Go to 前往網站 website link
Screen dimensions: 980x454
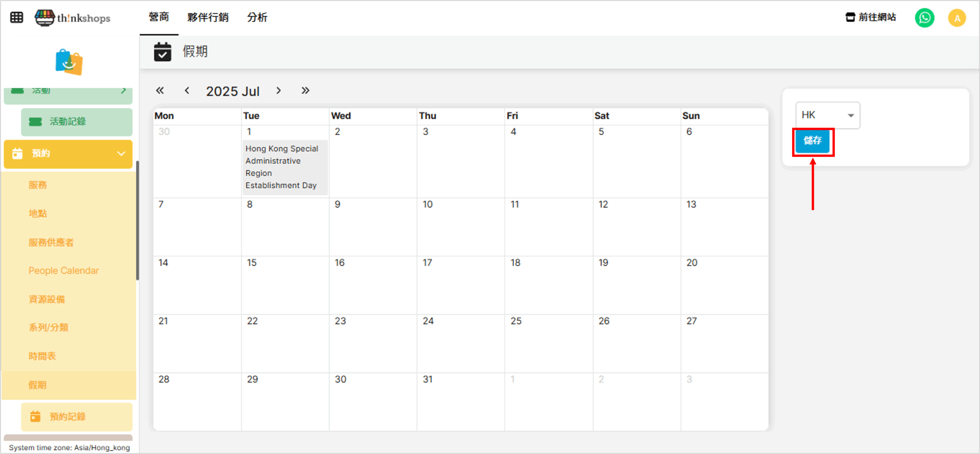coord(871,18)
